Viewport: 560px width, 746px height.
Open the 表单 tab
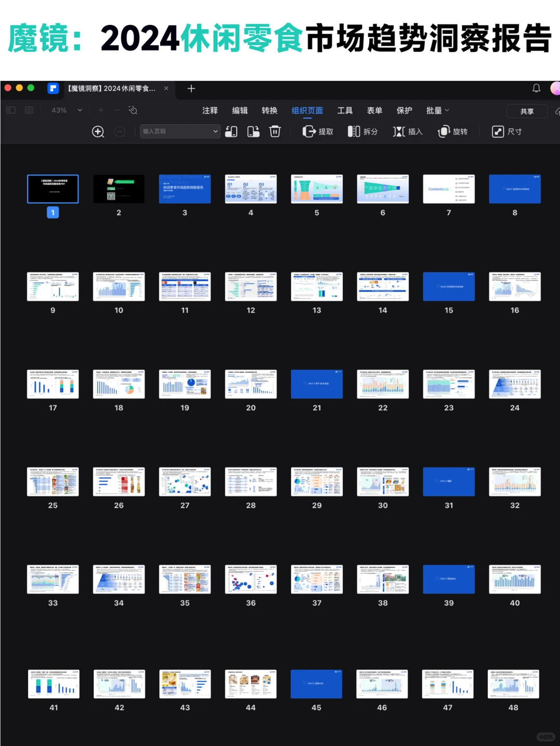374,110
